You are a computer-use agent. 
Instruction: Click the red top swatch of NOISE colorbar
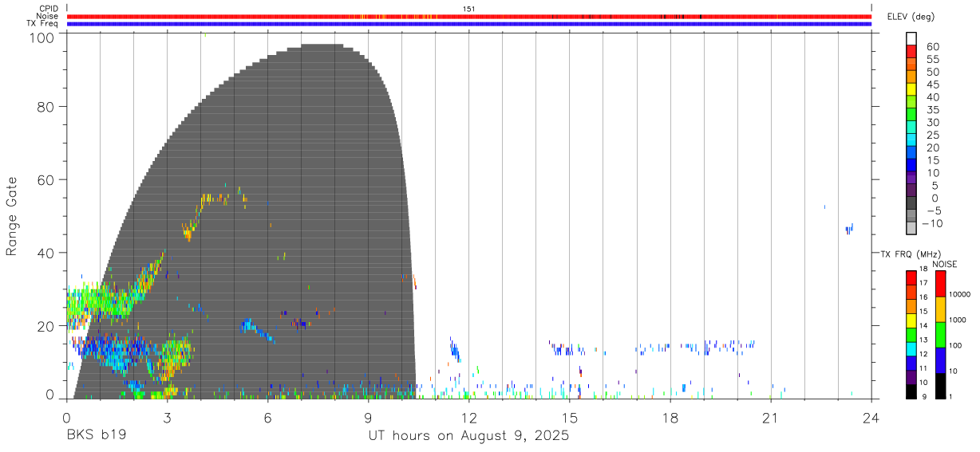pyautogui.click(x=940, y=284)
